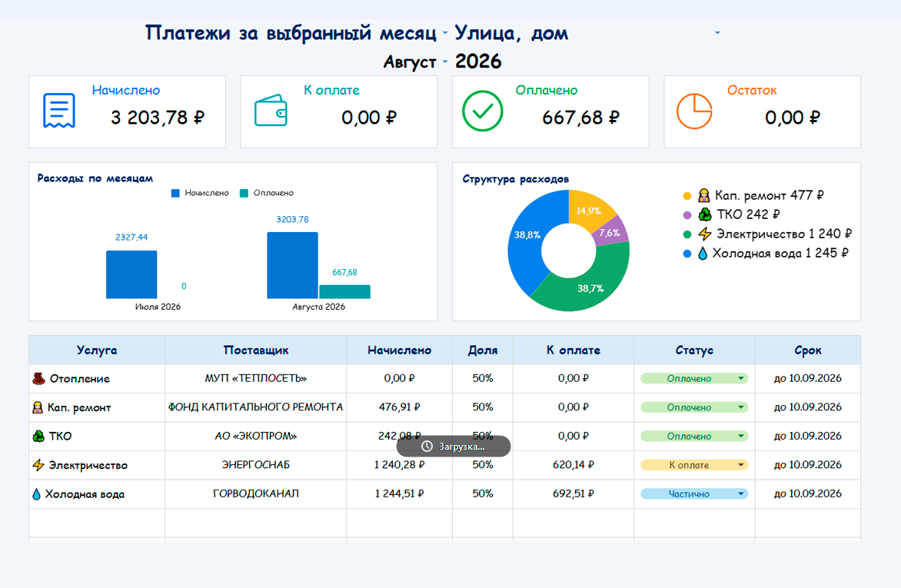
Task: Click the Срок column header
Action: [x=807, y=350]
